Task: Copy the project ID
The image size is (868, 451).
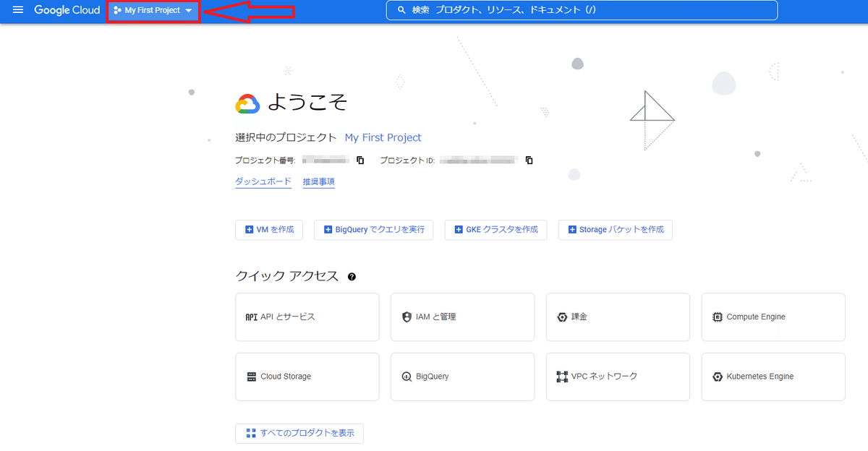Action: coord(529,160)
